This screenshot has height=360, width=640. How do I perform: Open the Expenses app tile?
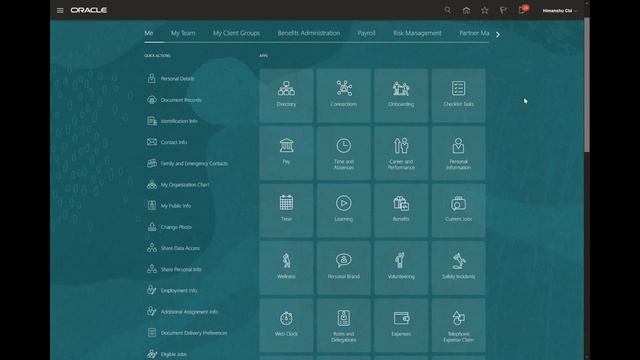[401, 325]
